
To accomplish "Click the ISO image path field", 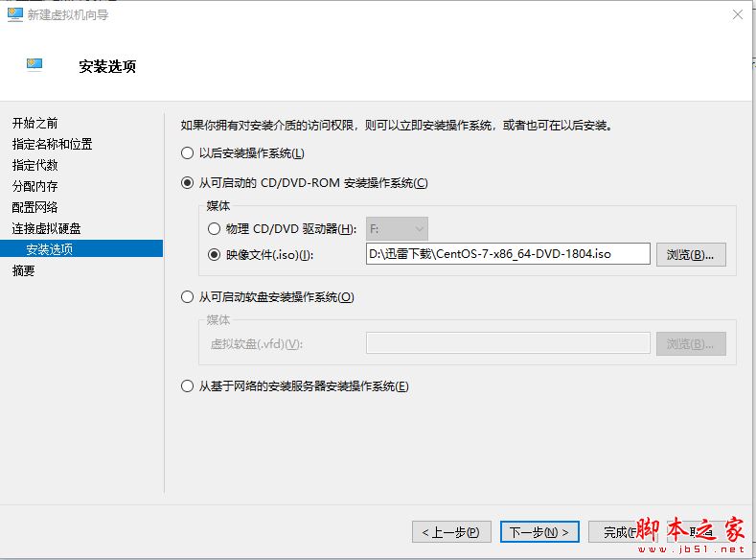I will [508, 254].
